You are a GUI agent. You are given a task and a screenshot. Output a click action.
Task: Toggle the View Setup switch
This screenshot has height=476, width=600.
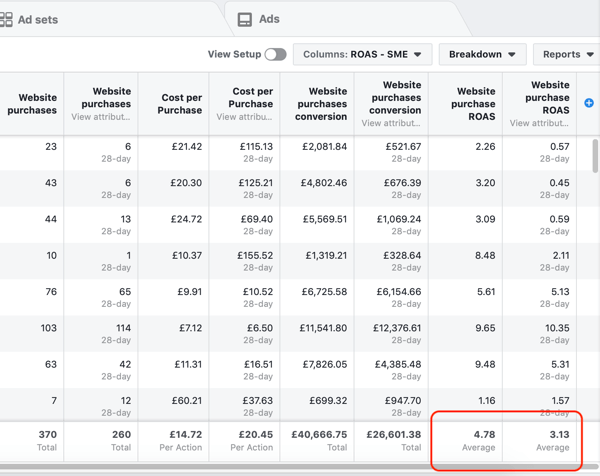pyautogui.click(x=275, y=54)
